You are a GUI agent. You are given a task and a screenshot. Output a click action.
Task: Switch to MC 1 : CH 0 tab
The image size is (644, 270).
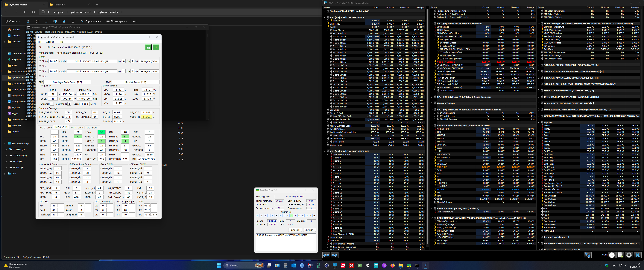(77, 127)
